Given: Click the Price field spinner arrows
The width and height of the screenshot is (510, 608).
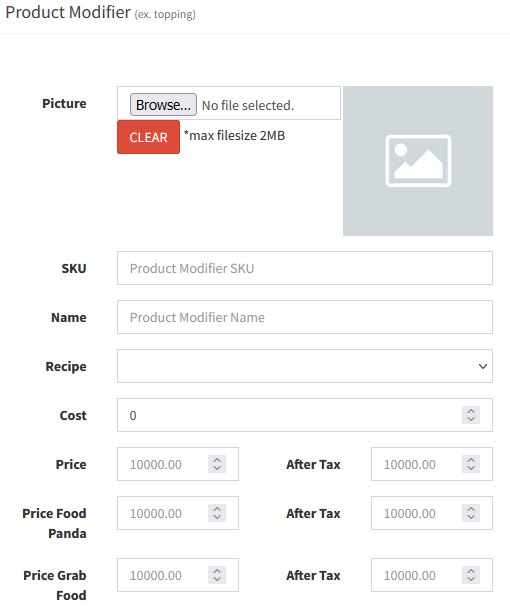Looking at the screenshot, I should point(217,464).
